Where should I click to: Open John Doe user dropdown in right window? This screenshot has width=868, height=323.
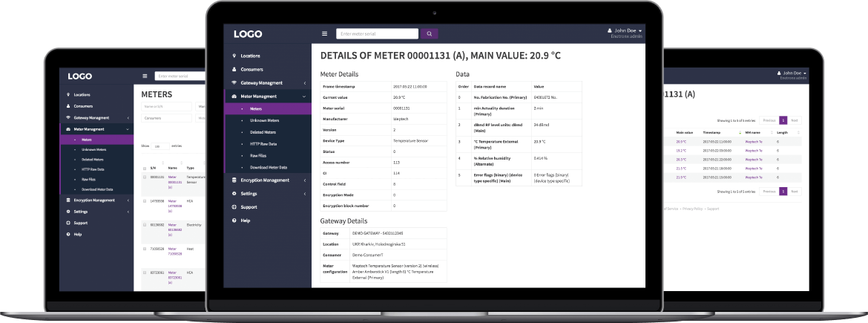click(792, 73)
